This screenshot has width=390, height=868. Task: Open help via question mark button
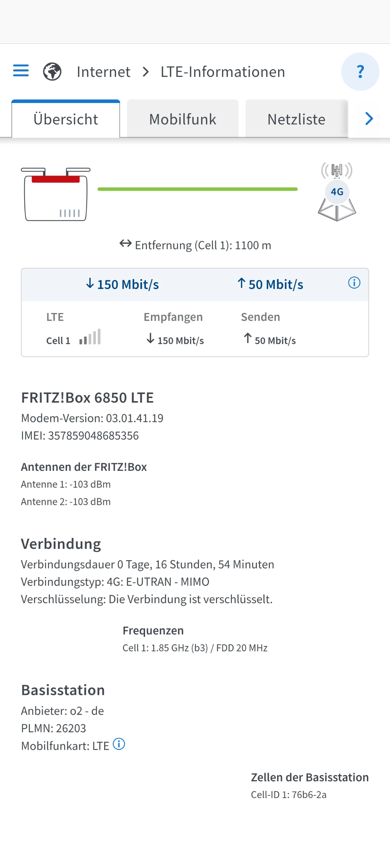(x=360, y=71)
